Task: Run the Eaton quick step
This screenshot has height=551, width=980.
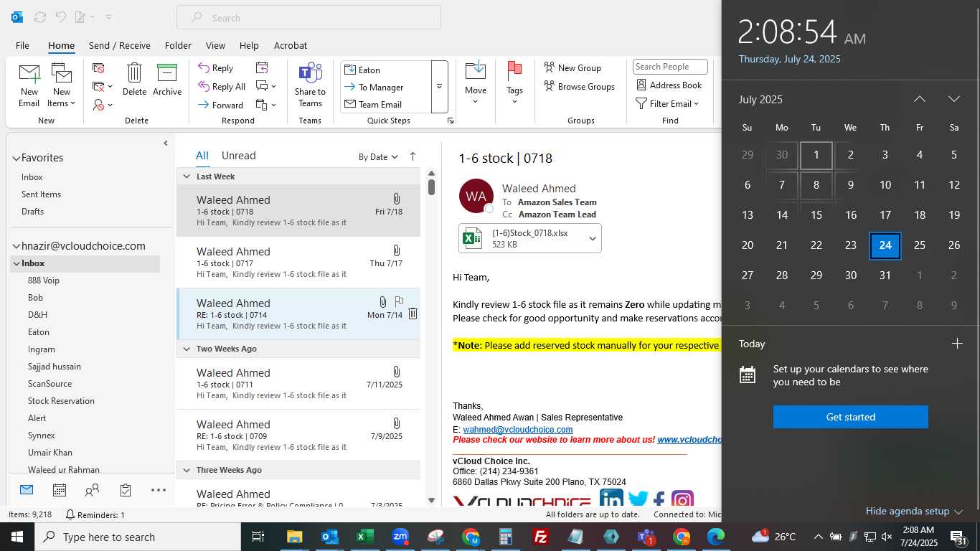Action: [x=386, y=70]
